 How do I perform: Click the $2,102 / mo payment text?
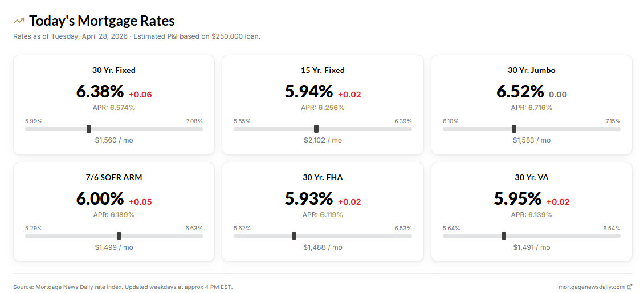323,140
